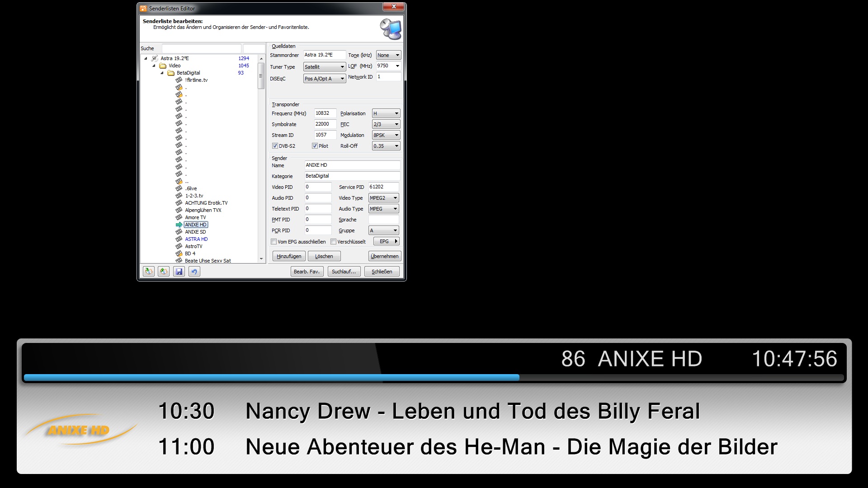Screen dimensions: 868x488
Task: Collapse the Video tree node
Action: tap(154, 66)
